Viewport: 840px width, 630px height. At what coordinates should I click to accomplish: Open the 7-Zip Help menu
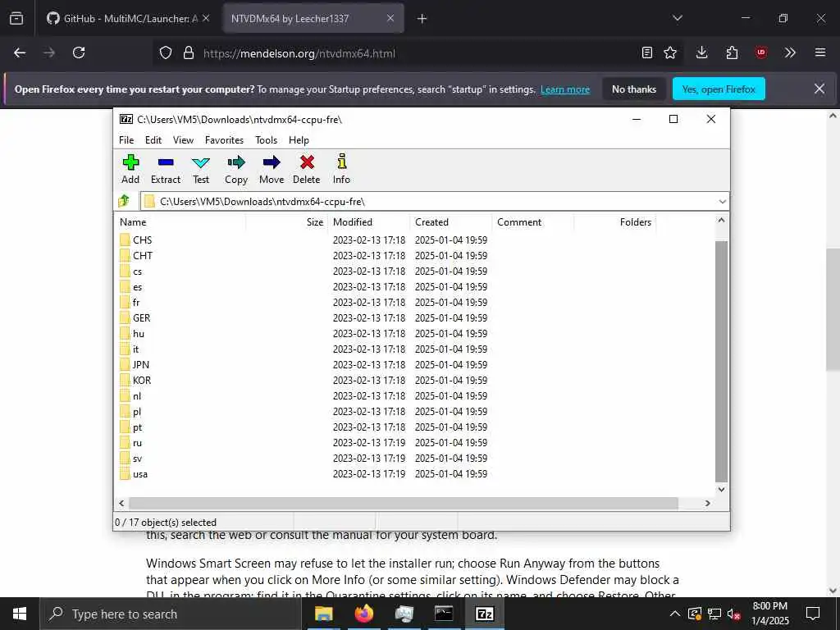click(299, 139)
